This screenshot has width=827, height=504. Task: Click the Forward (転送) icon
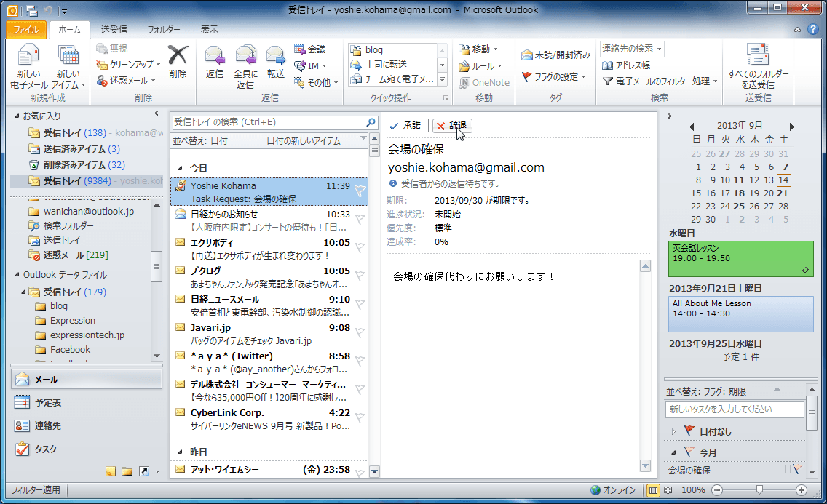point(275,55)
